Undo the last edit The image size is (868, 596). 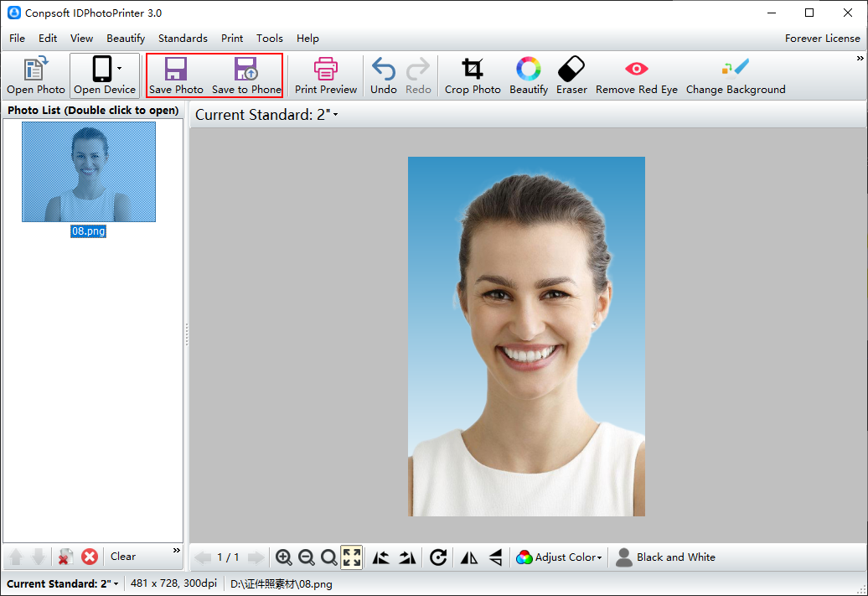pyautogui.click(x=383, y=76)
